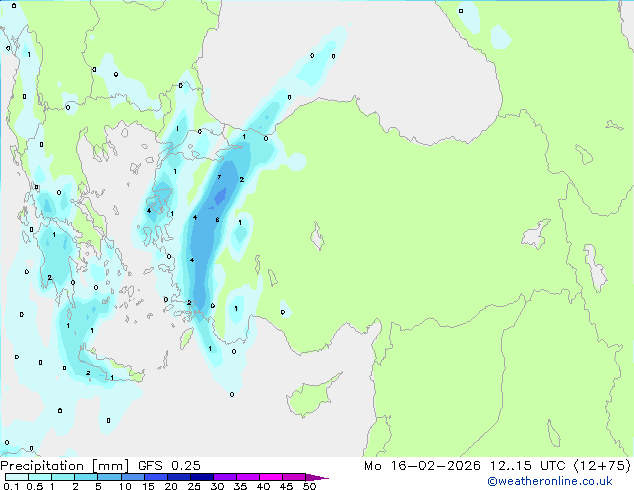Click the legend label "0.5"

coord(35,486)
